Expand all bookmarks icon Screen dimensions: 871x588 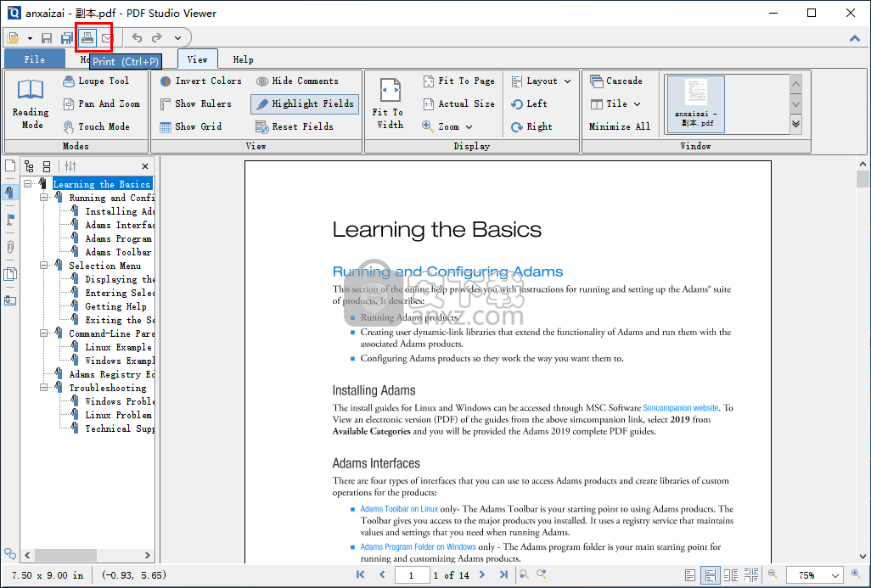30,166
